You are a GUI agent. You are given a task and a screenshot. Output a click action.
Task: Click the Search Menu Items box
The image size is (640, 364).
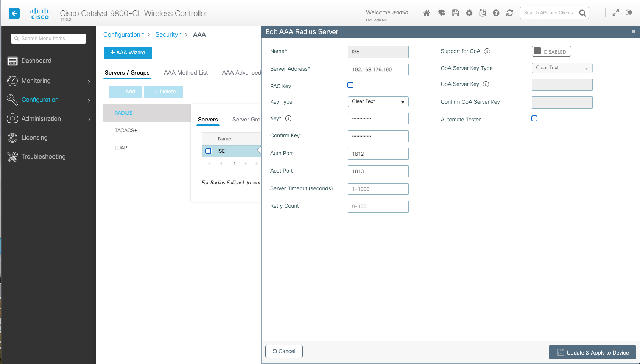click(x=48, y=39)
